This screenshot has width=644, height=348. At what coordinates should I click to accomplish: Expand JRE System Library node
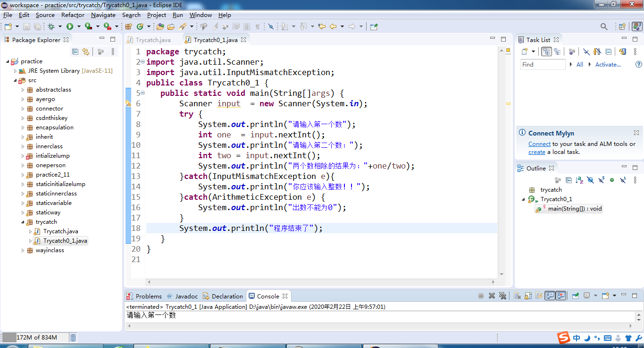click(15, 71)
